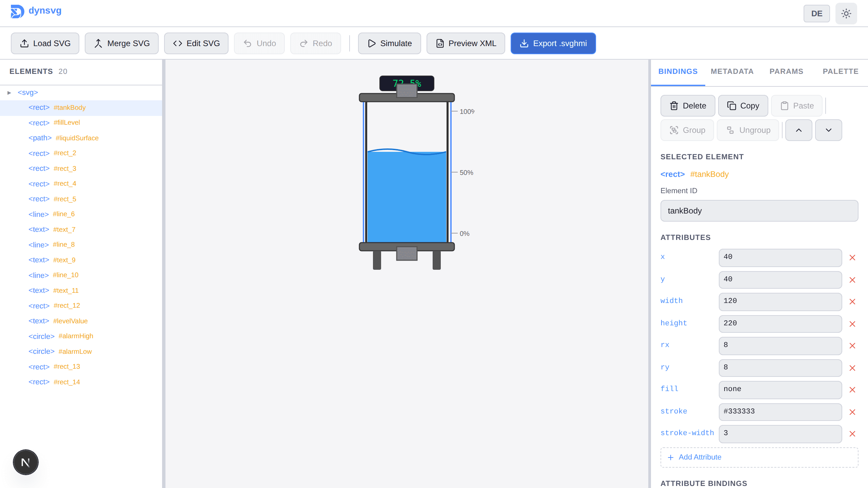Start the Simulate mode
Image resolution: width=868 pixels, height=488 pixels.
coord(389,43)
